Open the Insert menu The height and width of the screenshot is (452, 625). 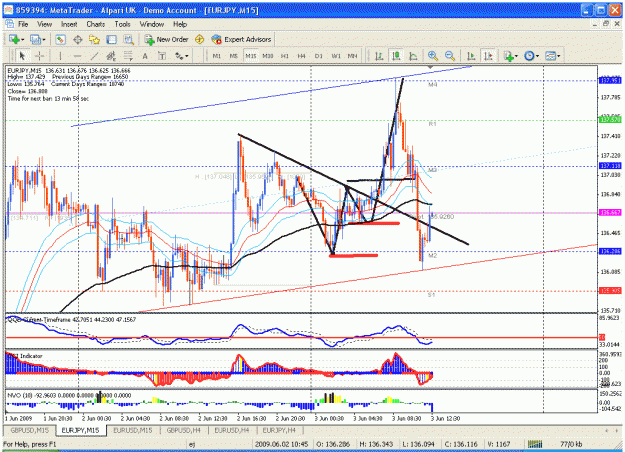tap(69, 24)
